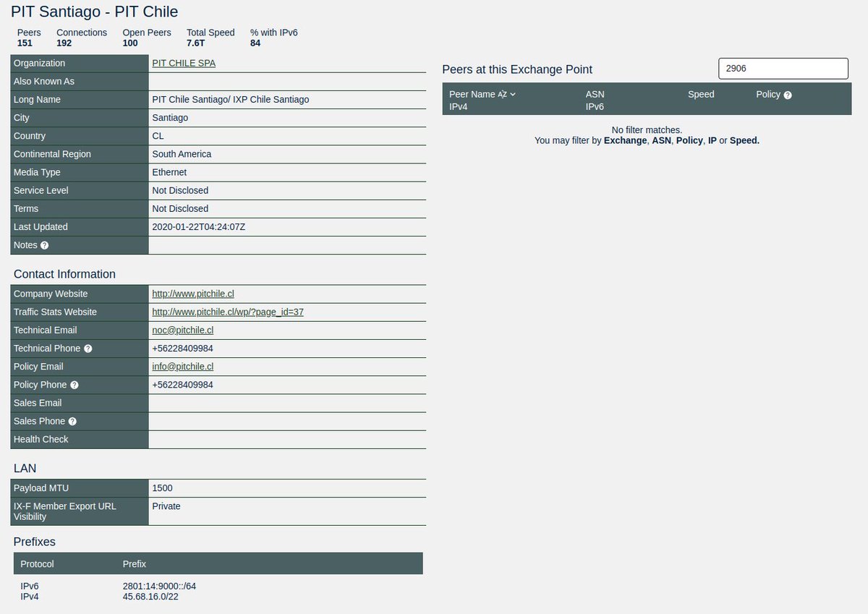
Task: Click the Policy column help icon
Action: click(788, 95)
